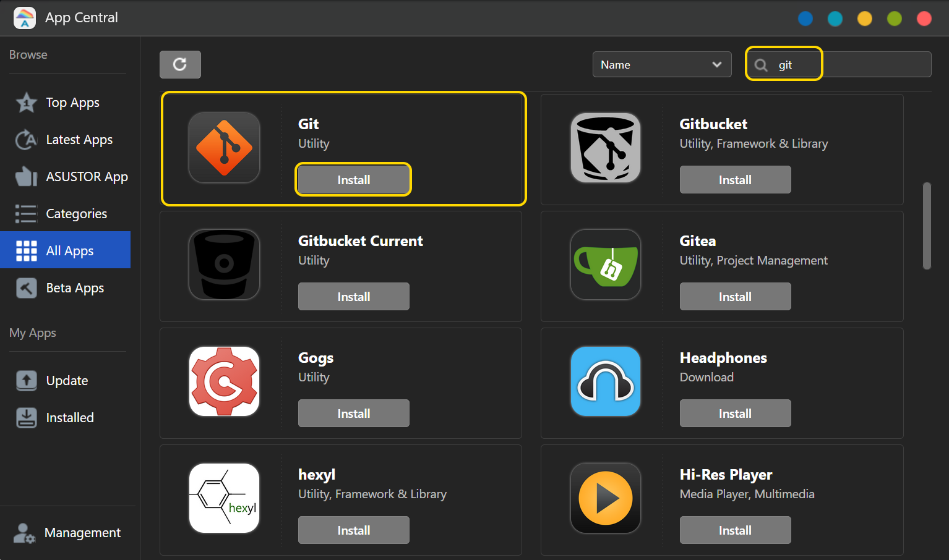Viewport: 949px width, 560px height.
Task: Install the Headphones app
Action: pos(735,414)
